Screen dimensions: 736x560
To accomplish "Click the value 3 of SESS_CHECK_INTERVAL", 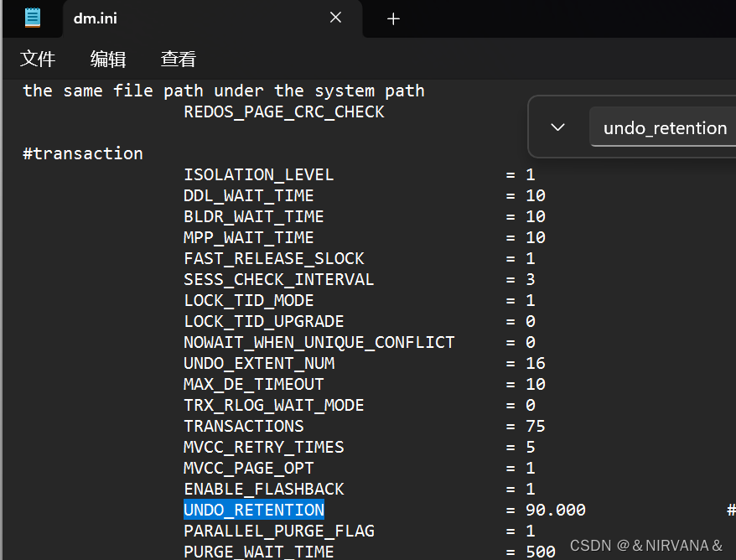I will [x=531, y=280].
